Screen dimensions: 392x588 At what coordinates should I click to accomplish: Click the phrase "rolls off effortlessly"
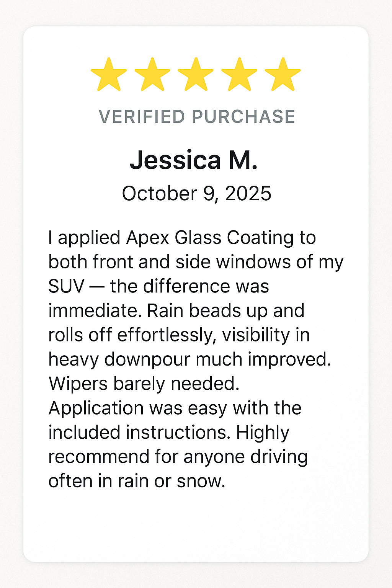click(x=130, y=335)
